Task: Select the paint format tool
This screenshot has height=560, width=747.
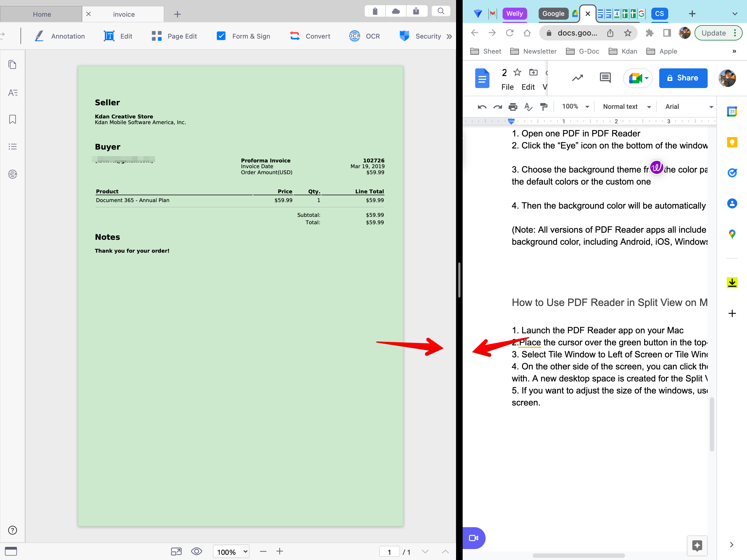Action: point(544,107)
